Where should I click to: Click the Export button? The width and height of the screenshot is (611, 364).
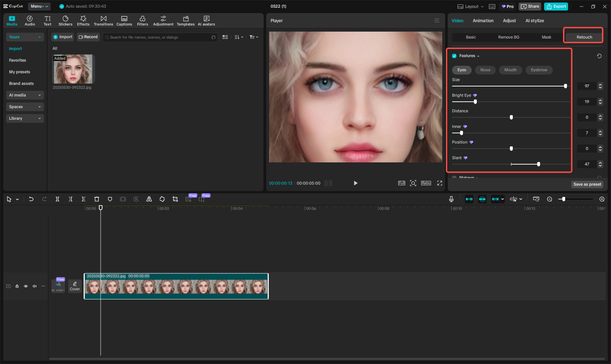click(x=556, y=7)
